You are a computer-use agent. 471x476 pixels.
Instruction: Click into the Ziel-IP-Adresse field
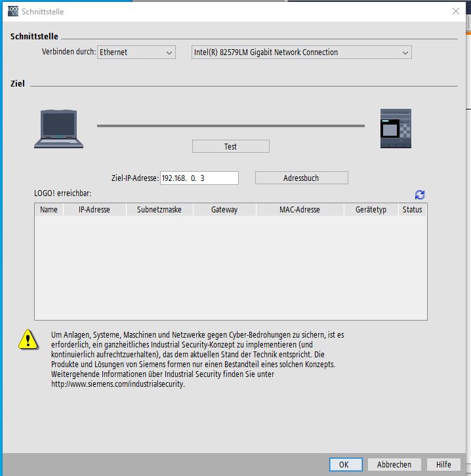coord(199,178)
